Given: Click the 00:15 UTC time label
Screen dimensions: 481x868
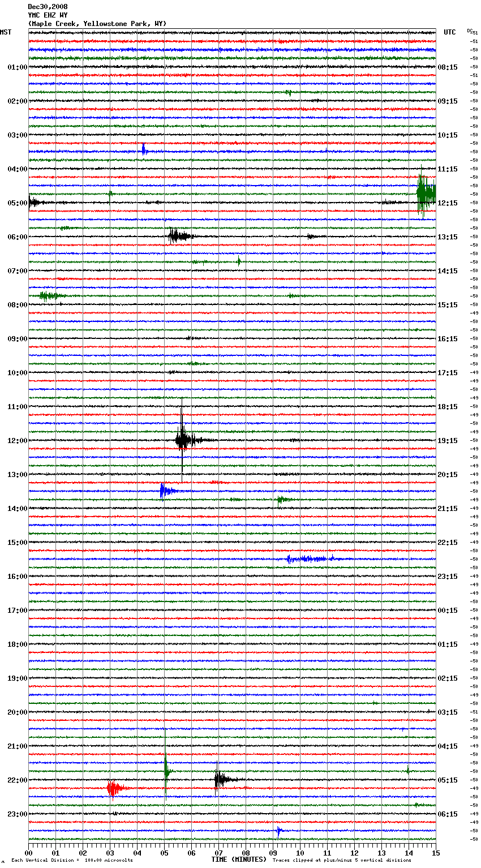Looking at the screenshot, I should click(x=448, y=611).
